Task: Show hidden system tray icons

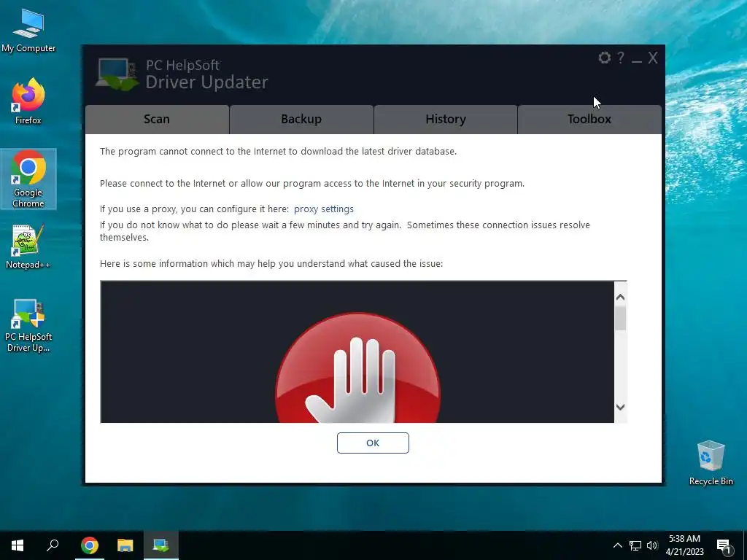Action: (617, 545)
